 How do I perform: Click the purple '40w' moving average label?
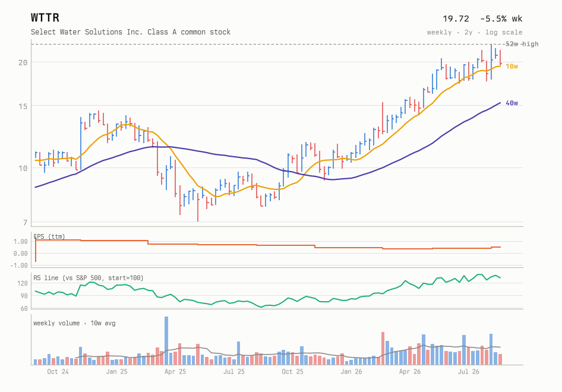click(512, 103)
